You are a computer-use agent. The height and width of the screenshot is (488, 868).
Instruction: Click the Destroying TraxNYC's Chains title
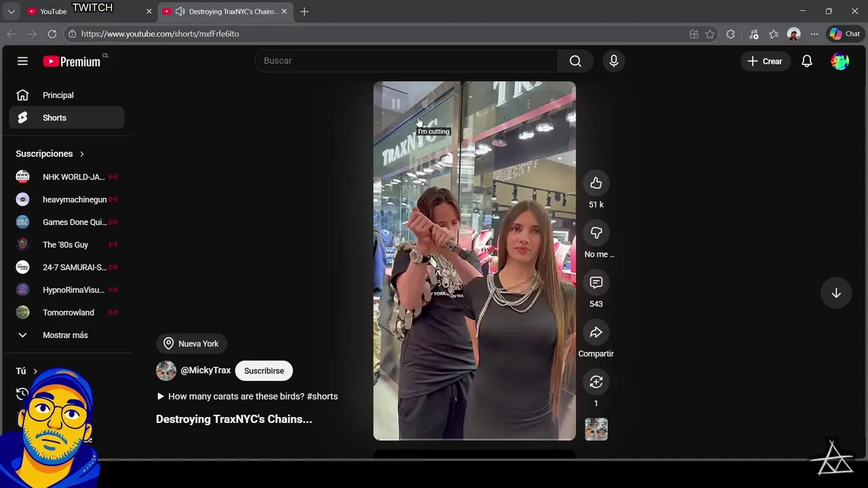234,419
